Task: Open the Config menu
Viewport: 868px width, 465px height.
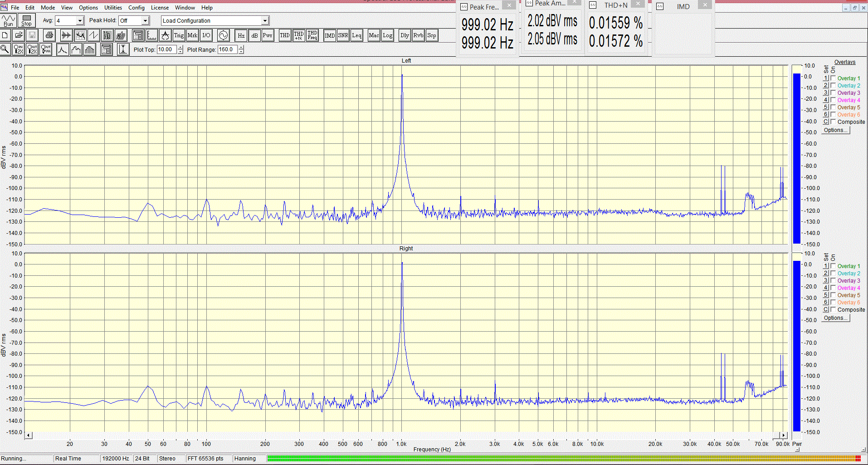Action: [136, 8]
